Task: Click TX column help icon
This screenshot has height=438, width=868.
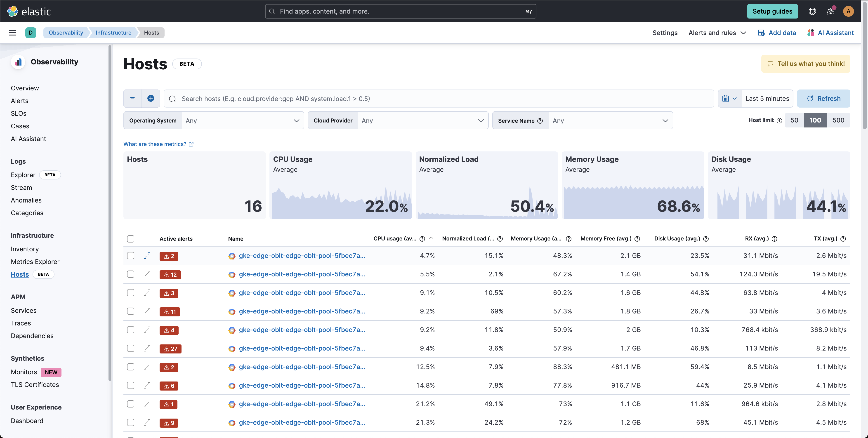Action: [x=843, y=238]
